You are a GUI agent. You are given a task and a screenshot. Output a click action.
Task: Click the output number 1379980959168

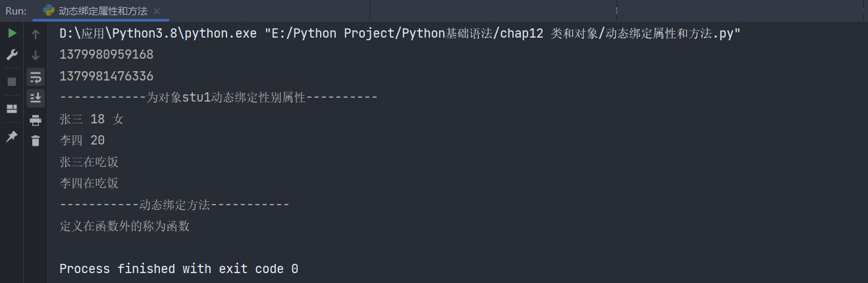[106, 55]
